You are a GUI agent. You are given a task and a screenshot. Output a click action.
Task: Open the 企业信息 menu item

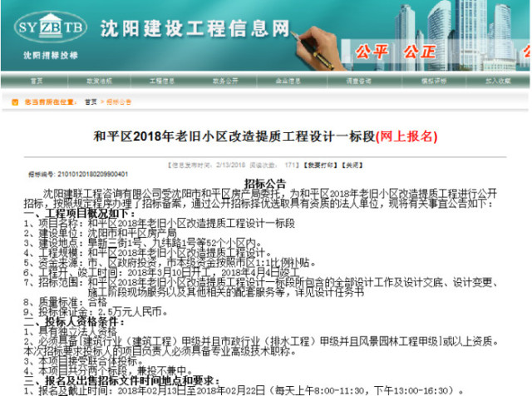[288, 81]
